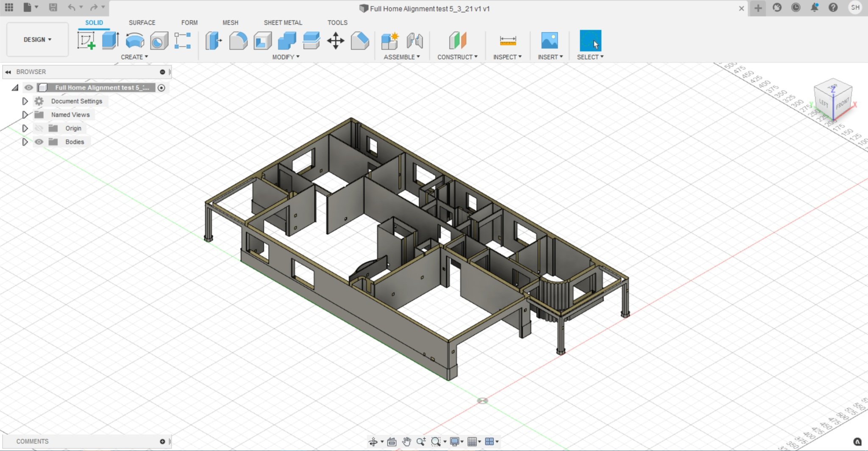Viewport: 868px width, 451px height.
Task: Expand Document Settings node
Action: point(25,101)
